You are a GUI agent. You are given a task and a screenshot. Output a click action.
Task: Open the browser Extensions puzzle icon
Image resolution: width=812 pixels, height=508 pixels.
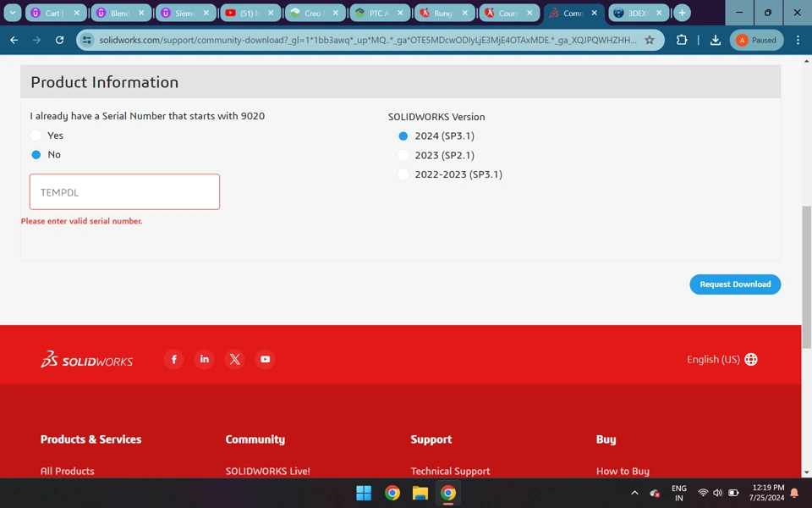pyautogui.click(x=682, y=40)
